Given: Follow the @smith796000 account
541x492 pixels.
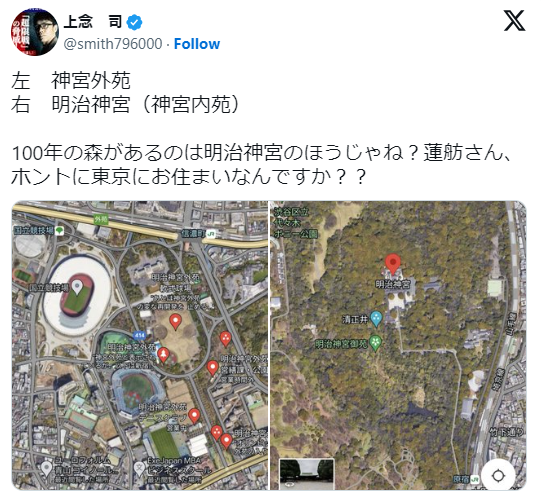Looking at the screenshot, I should pyautogui.click(x=197, y=44).
